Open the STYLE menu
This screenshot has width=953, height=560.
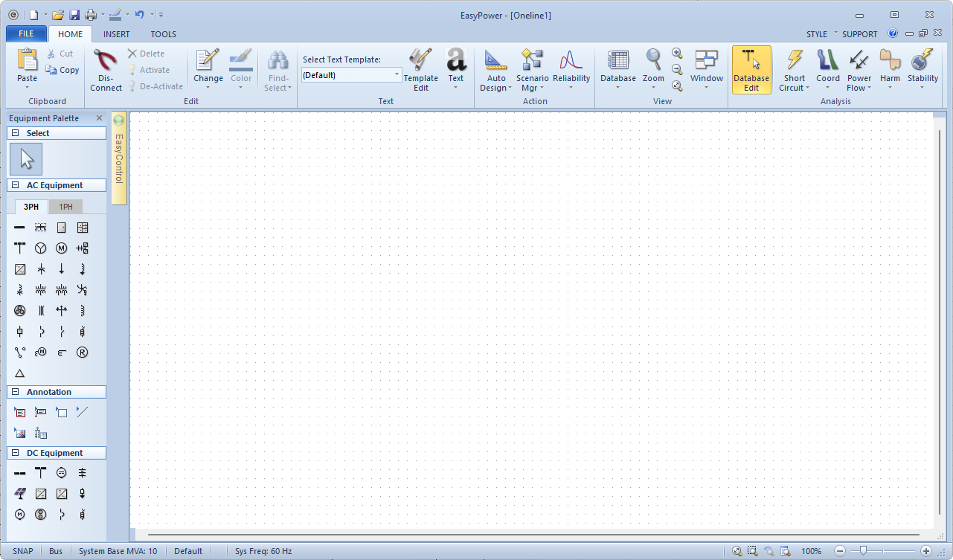(x=817, y=34)
